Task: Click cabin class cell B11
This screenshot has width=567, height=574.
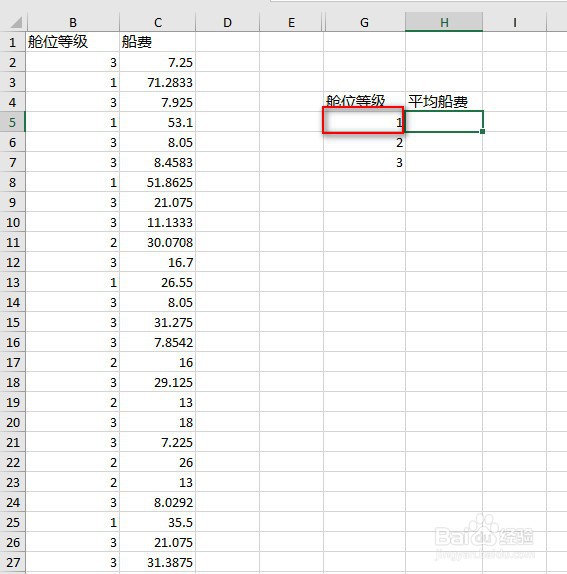Action: (x=73, y=242)
